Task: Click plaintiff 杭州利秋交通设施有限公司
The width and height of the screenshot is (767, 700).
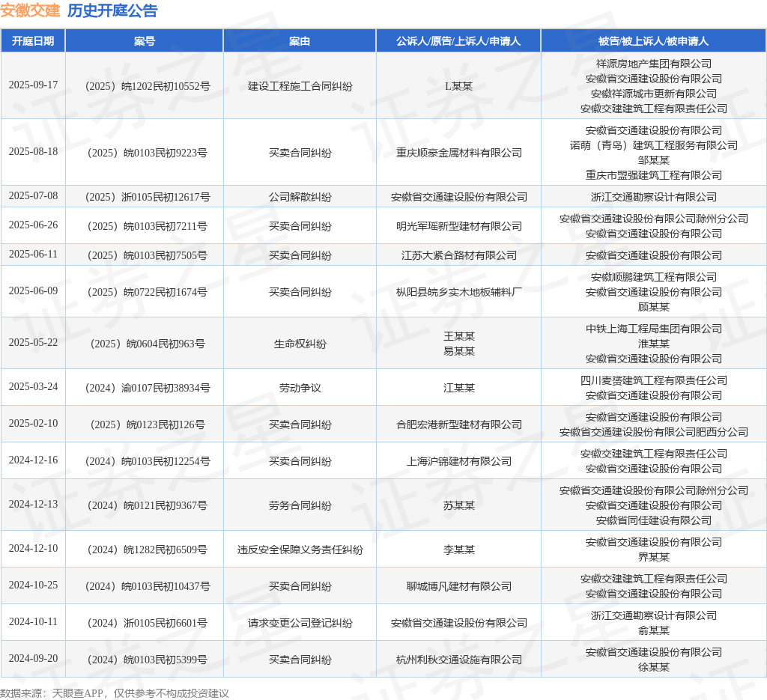Action: (459, 660)
